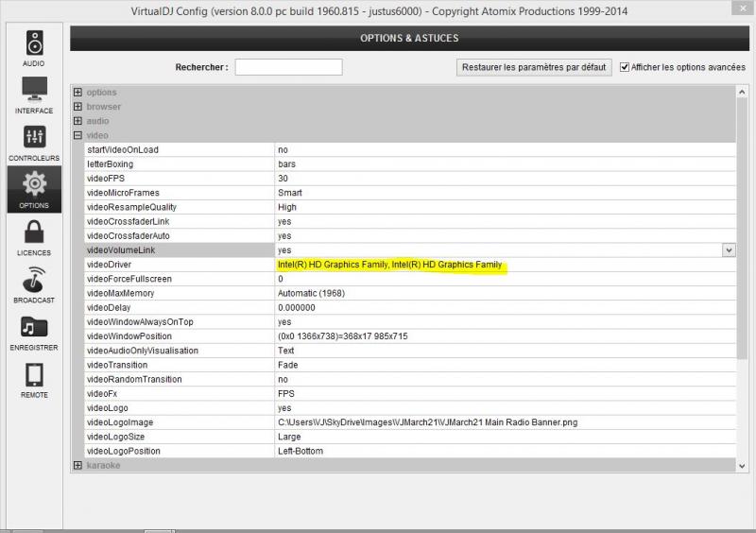Open the Audio settings speaker icon

click(34, 43)
